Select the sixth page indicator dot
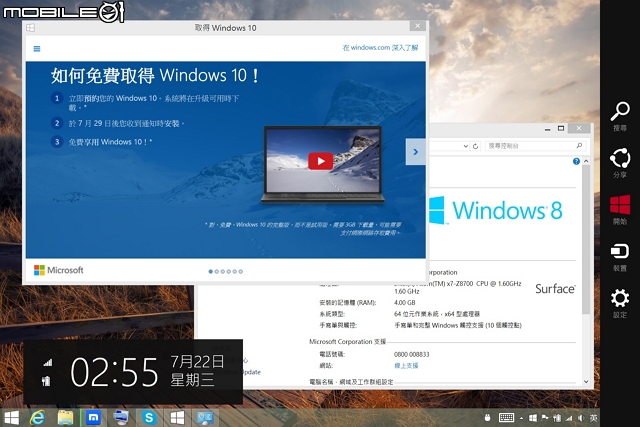Viewport: 640px width, 427px height. point(241,271)
